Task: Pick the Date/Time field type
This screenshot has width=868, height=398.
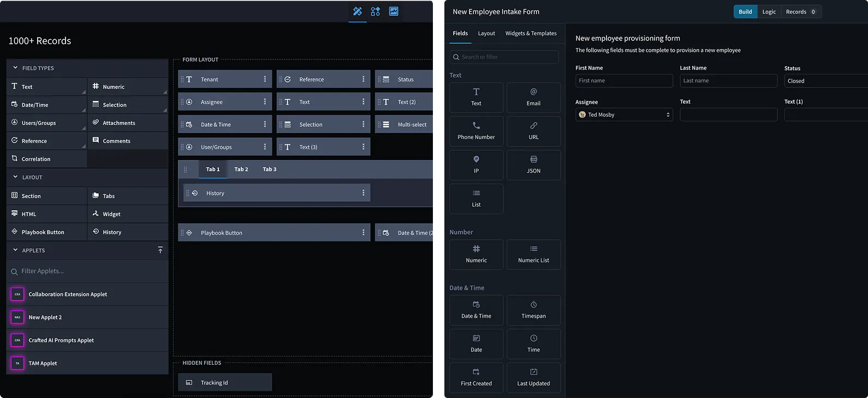Action: [47, 104]
